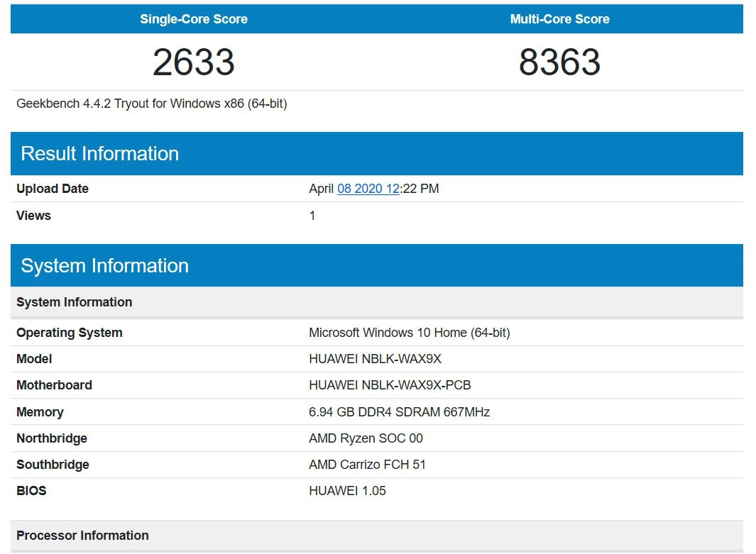This screenshot has height=554, width=756.
Task: Click the HUAWEI NBLK-WAX9X model value
Action: pos(375,359)
